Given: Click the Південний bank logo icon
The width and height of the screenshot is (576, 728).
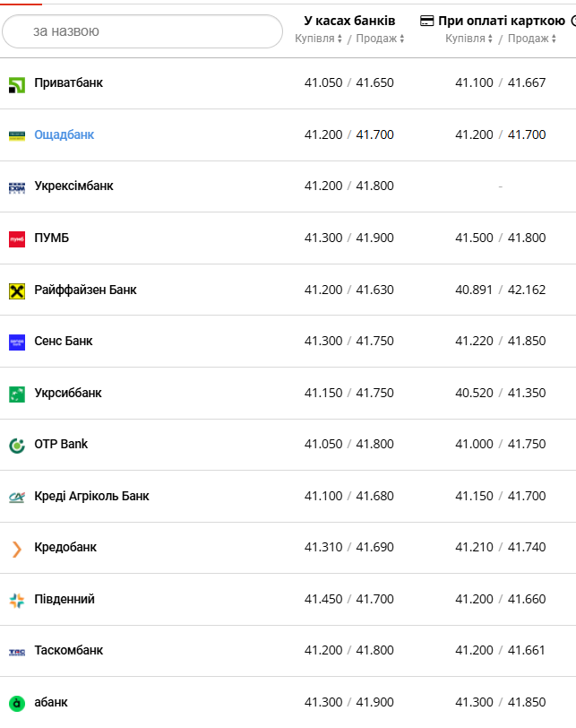Looking at the screenshot, I should click(x=16, y=600).
